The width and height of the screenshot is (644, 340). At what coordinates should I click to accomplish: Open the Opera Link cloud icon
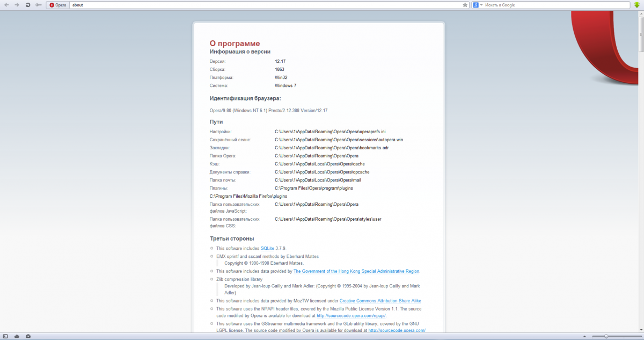[17, 336]
